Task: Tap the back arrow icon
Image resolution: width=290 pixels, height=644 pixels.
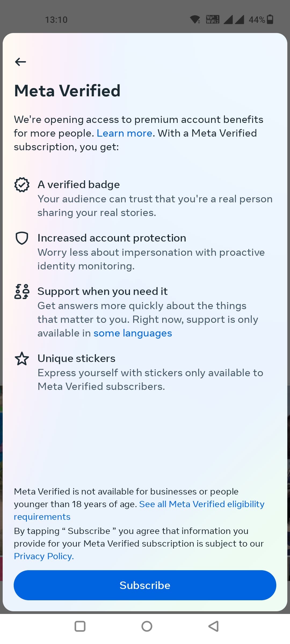Action: tap(20, 62)
